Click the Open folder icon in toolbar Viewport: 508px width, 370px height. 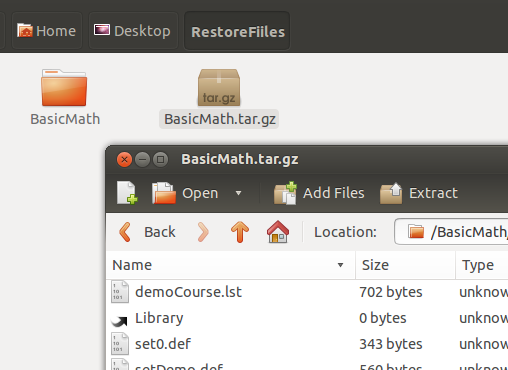tap(164, 193)
